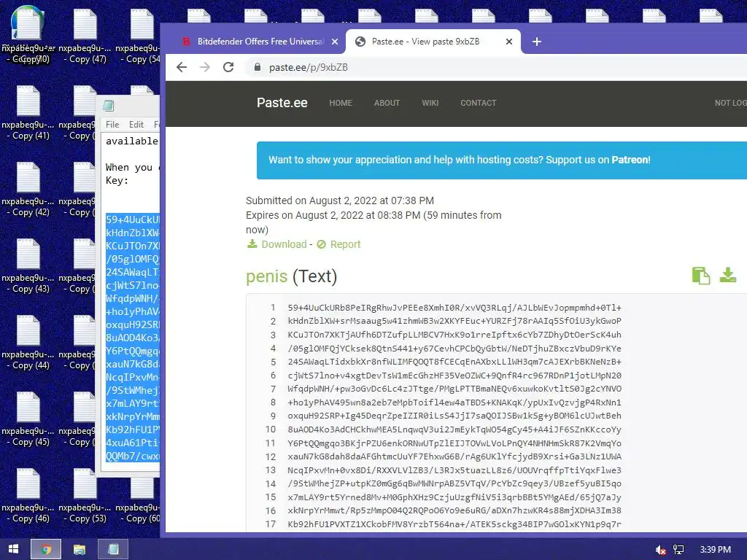Open the CONTACT navigation link

479,103
